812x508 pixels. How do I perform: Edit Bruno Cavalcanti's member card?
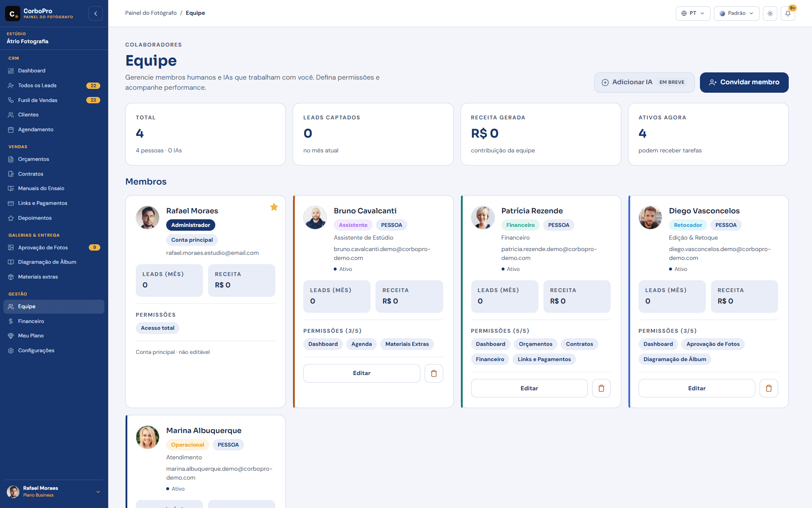pos(362,373)
